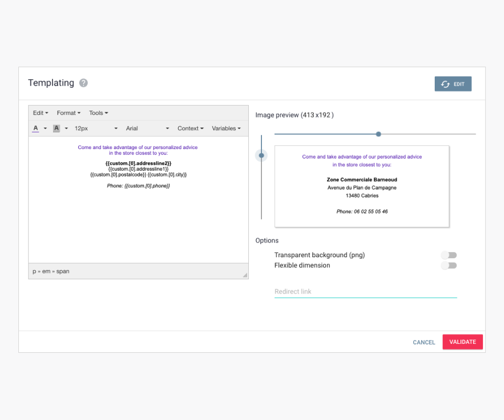The height and width of the screenshot is (420, 504).
Task: Click the Redirect link input field
Action: [365, 291]
